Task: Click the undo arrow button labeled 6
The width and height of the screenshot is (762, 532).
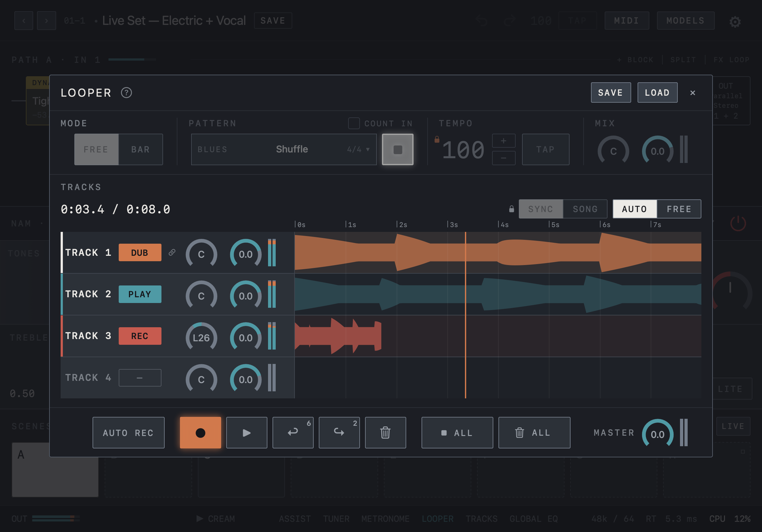Action: (293, 432)
